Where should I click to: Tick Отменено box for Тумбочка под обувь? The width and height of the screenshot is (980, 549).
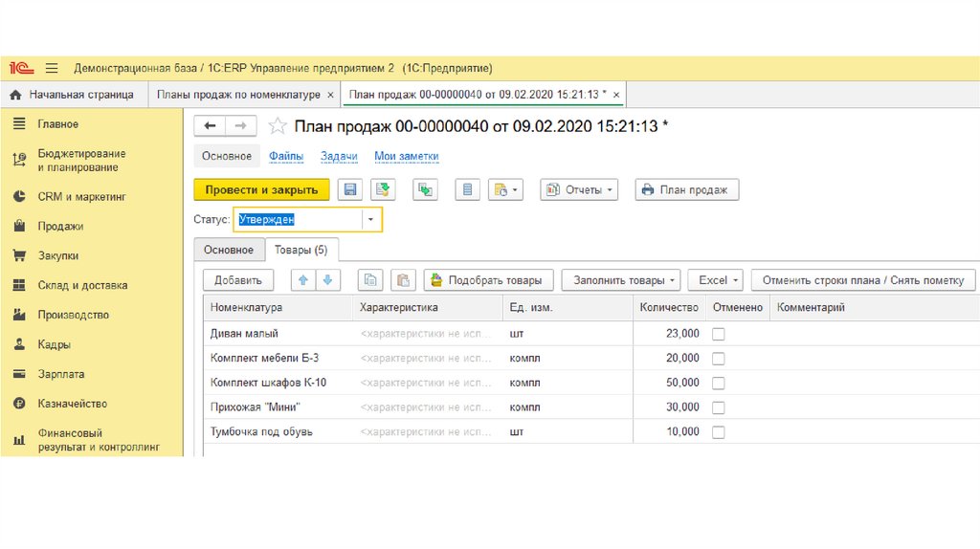[719, 432]
